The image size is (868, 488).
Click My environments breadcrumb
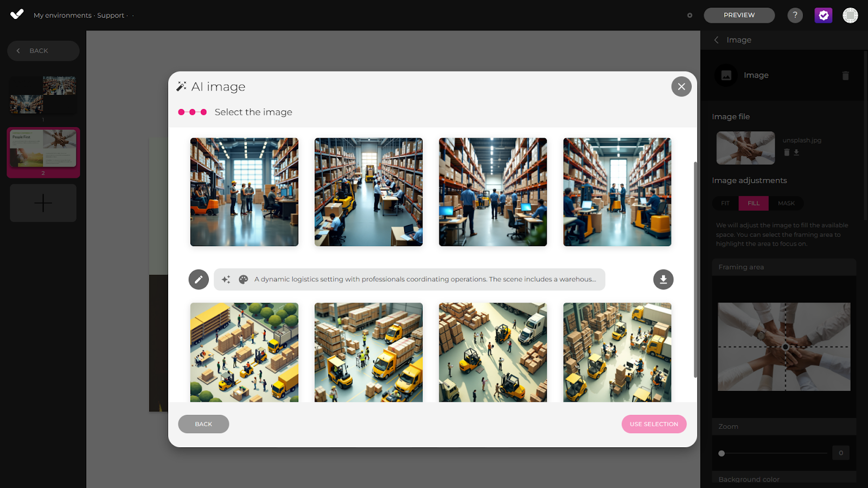(x=62, y=15)
